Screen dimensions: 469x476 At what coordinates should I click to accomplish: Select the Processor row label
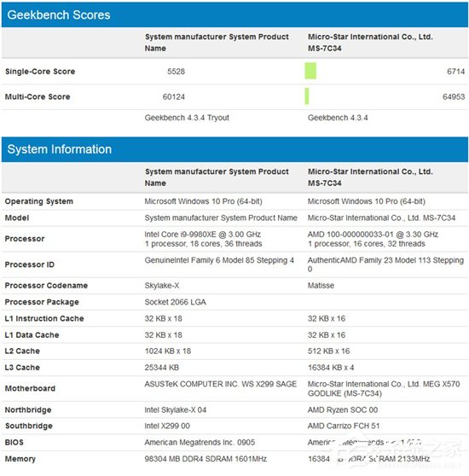tap(25, 239)
